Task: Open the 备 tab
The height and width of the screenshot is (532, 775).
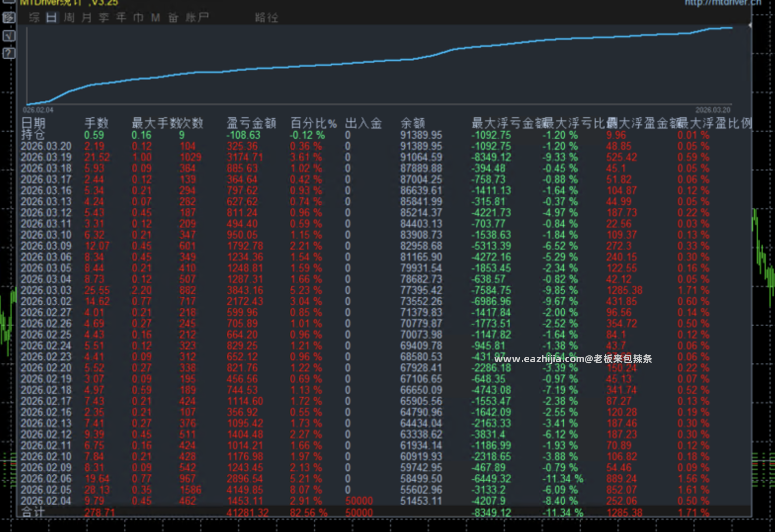Action: click(173, 18)
